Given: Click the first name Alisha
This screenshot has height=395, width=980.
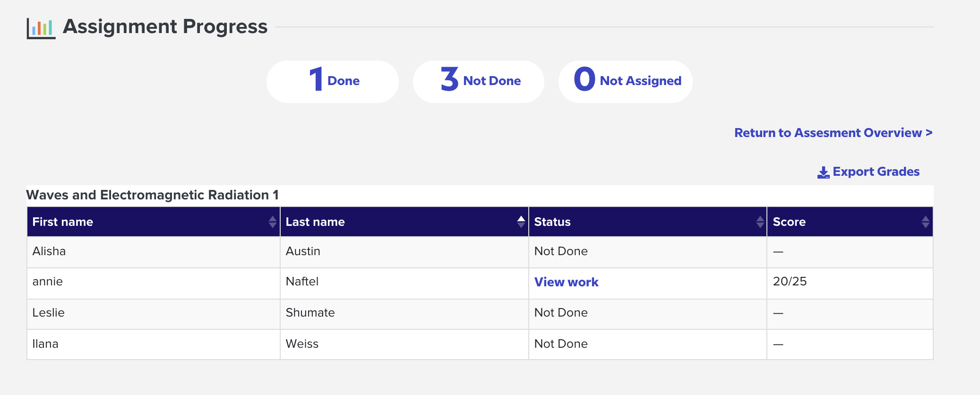Looking at the screenshot, I should click(x=49, y=251).
